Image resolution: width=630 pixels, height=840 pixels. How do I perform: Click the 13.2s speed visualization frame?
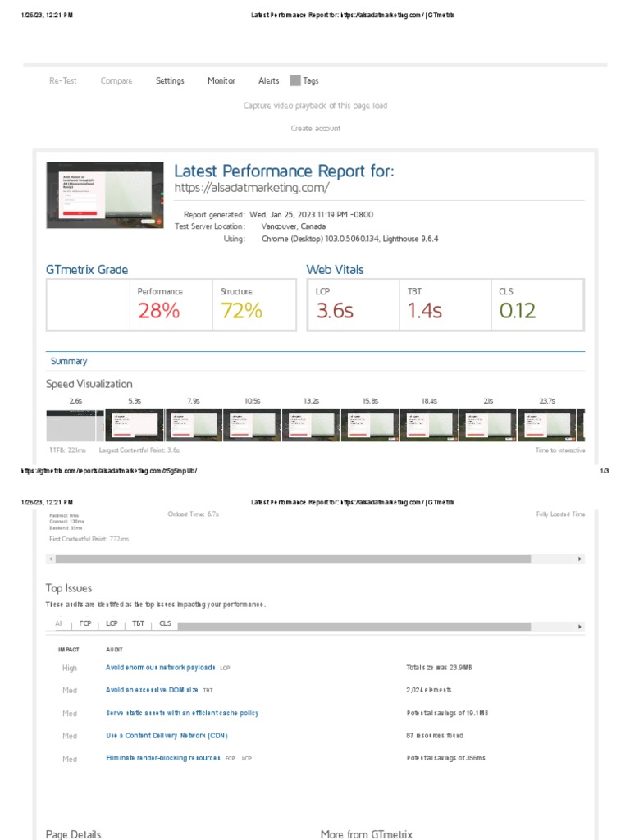(311, 426)
